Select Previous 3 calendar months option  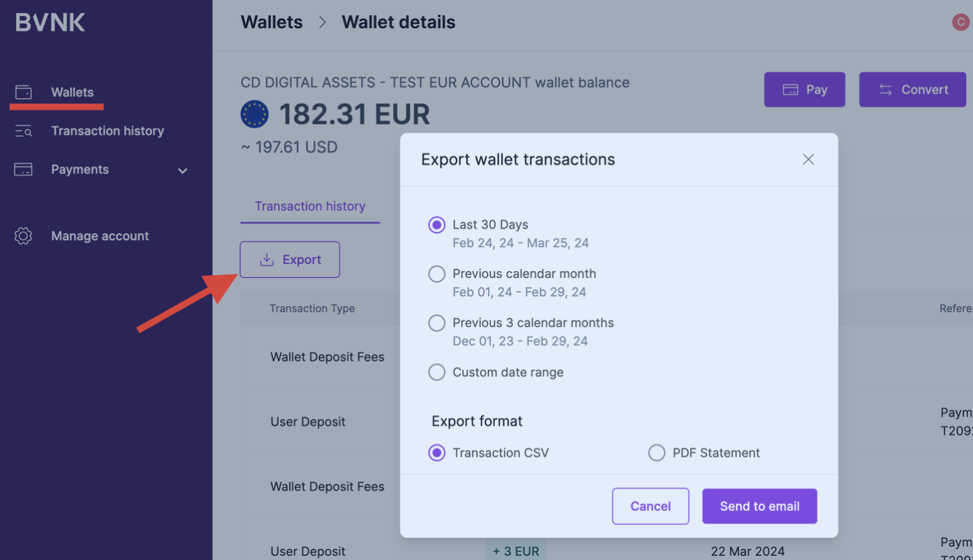pyautogui.click(x=437, y=323)
